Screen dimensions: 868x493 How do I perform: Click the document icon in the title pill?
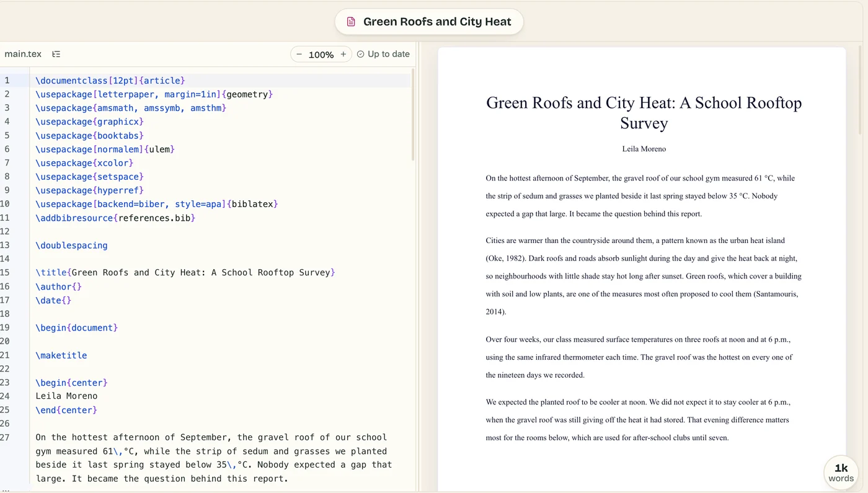click(351, 22)
